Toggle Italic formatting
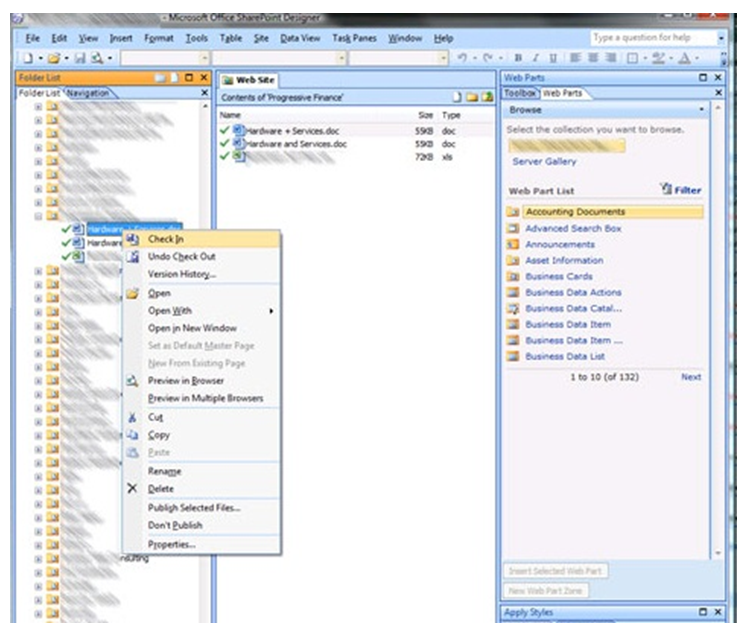 pos(535,58)
